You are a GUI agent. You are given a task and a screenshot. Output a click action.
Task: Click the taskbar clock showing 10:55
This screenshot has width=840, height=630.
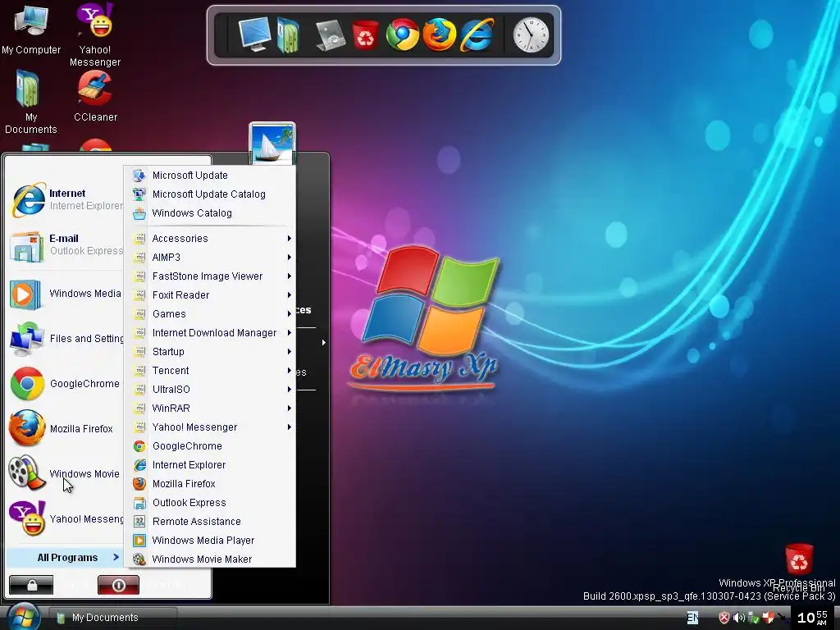coord(813,618)
